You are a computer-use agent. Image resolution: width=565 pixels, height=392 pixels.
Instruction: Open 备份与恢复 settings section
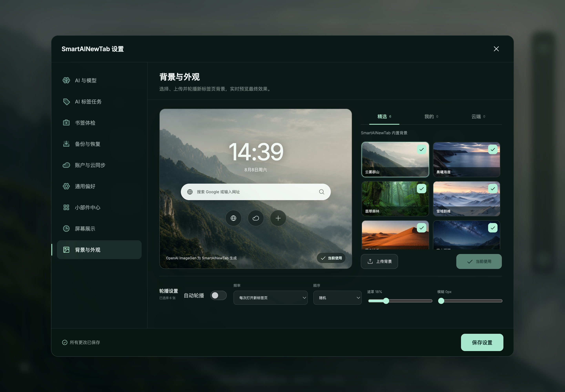[99, 144]
